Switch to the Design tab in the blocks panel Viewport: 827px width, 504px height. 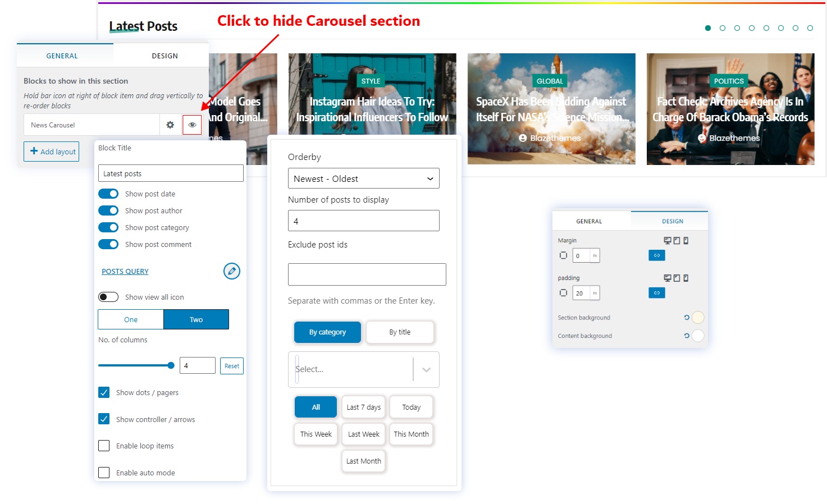pos(165,56)
